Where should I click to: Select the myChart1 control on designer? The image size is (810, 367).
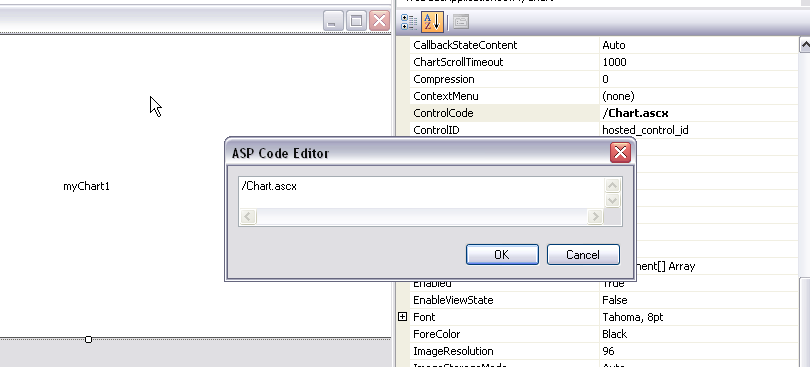tap(86, 186)
